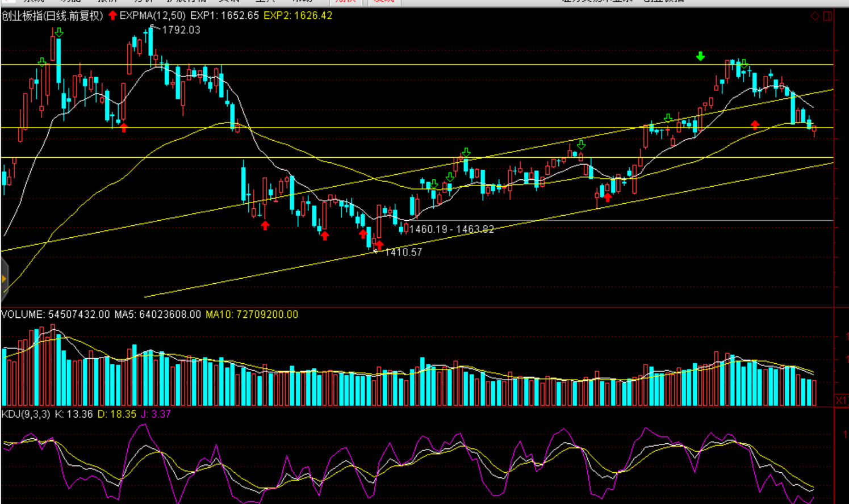Image resolution: width=849 pixels, height=504 pixels.
Task: Click the split-panel rectangle icon at top-right
Action: click(x=827, y=16)
